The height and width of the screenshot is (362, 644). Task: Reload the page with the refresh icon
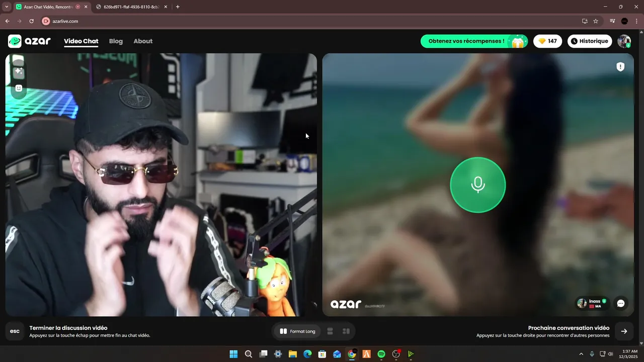pyautogui.click(x=31, y=21)
